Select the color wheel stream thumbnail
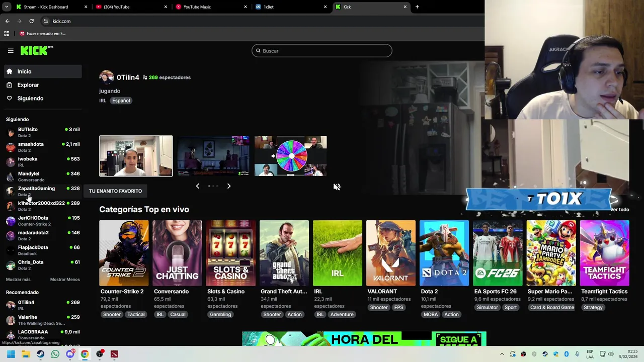This screenshot has width=644, height=362. tap(290, 156)
